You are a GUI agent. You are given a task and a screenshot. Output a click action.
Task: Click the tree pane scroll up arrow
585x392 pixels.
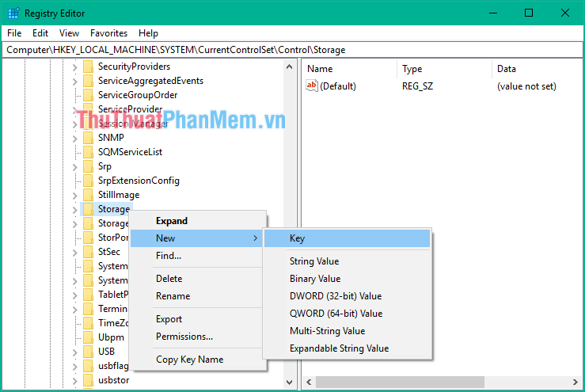pos(289,67)
